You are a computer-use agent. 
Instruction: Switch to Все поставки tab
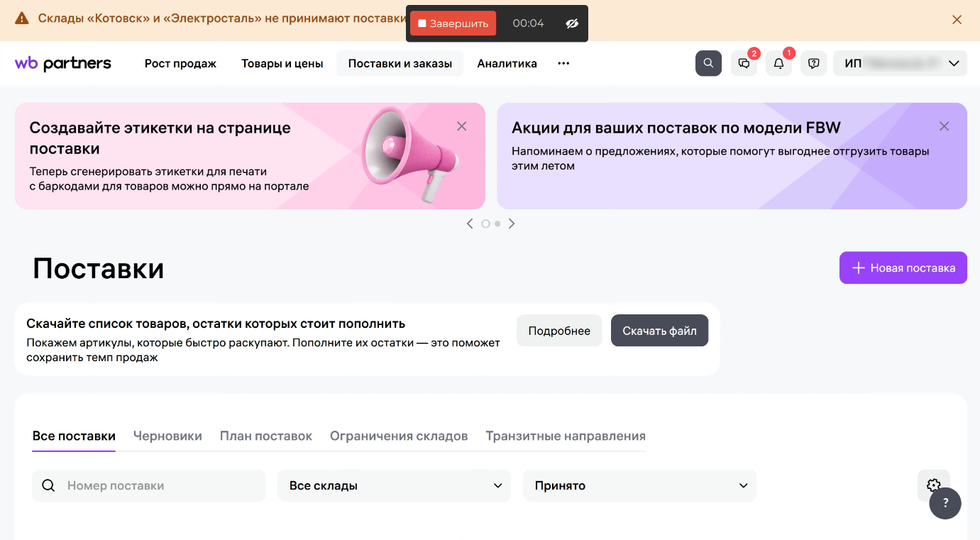tap(74, 436)
